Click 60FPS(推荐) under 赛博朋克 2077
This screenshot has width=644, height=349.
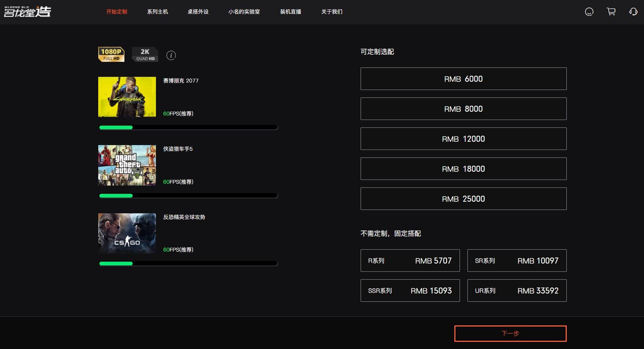[x=178, y=114]
